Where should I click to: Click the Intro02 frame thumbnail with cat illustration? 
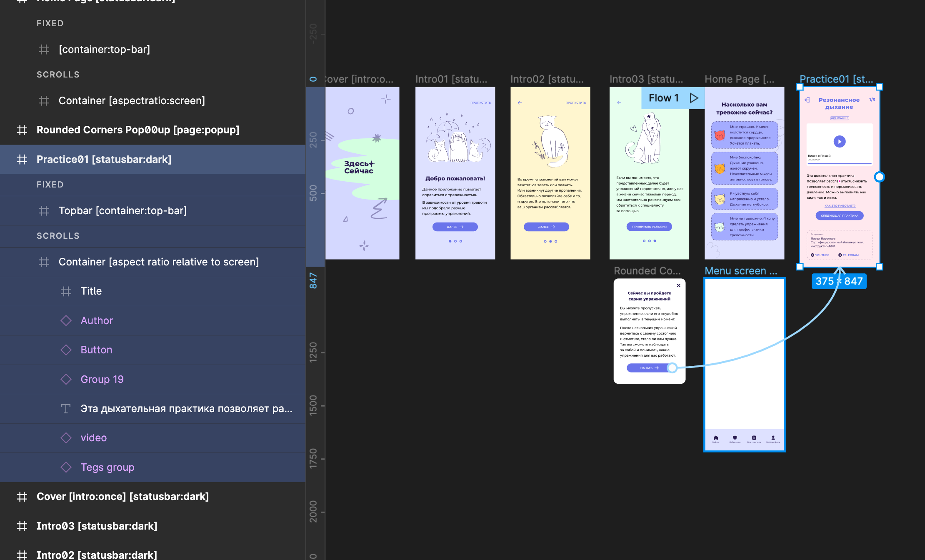tap(550, 173)
